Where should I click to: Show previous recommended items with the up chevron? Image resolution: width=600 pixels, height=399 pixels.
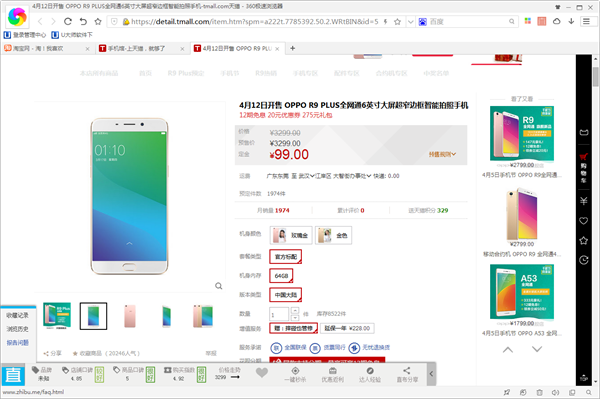click(x=508, y=349)
